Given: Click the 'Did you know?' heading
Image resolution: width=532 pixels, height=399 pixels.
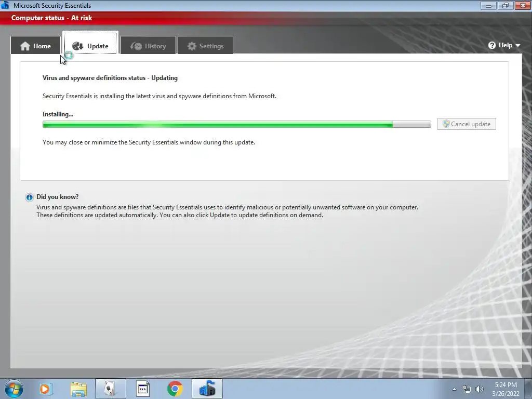Looking at the screenshot, I should 57,197.
